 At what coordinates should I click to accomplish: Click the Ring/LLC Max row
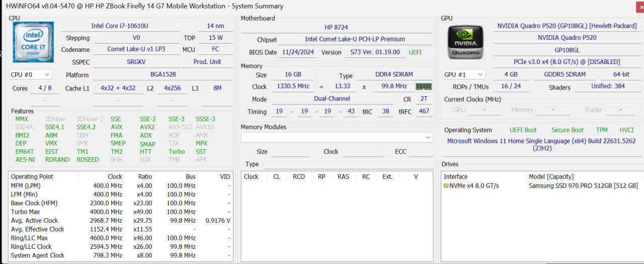click(x=121, y=238)
